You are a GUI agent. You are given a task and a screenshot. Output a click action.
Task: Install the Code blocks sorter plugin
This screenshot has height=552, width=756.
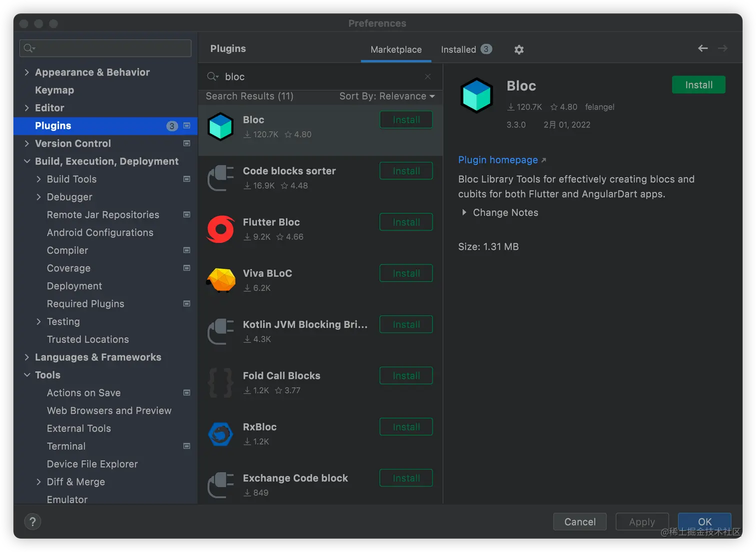tap(406, 171)
